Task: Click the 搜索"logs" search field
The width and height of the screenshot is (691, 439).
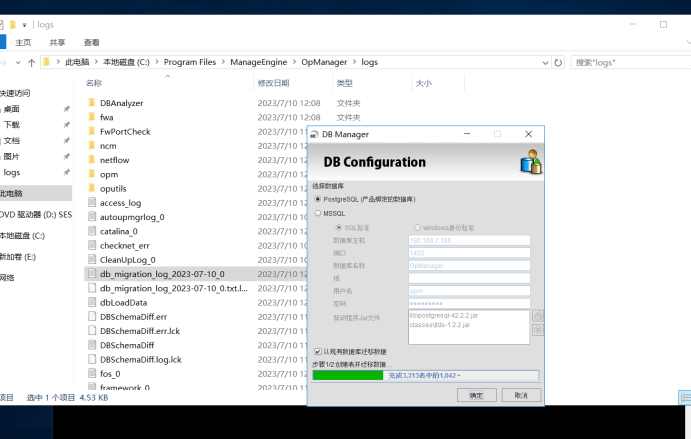Action: click(x=631, y=63)
